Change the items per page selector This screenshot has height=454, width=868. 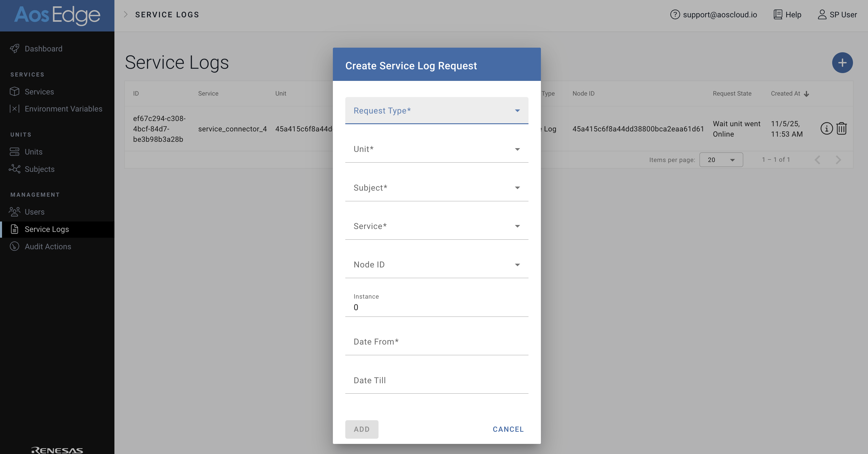[x=721, y=160]
